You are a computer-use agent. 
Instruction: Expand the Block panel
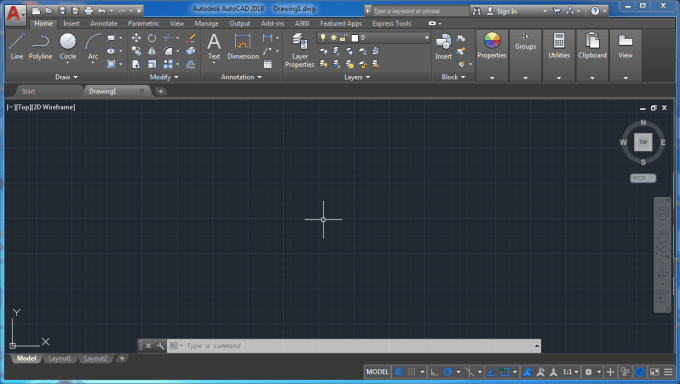pos(453,77)
